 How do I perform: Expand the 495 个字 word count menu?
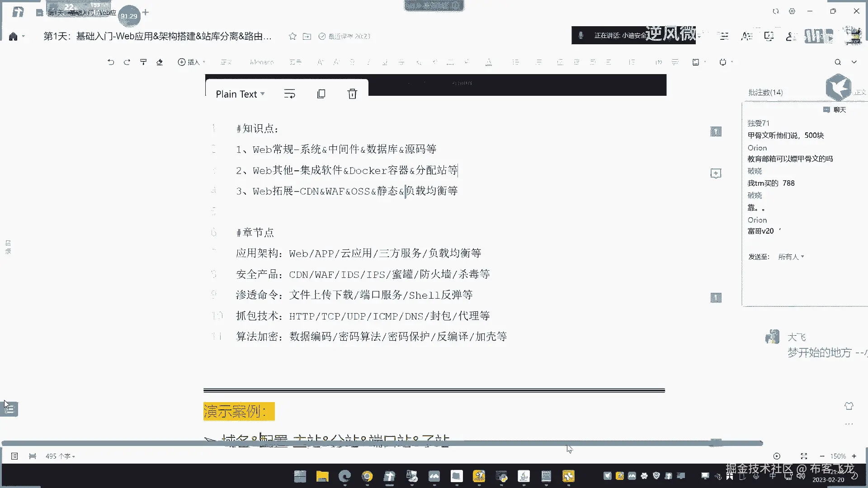click(60, 456)
